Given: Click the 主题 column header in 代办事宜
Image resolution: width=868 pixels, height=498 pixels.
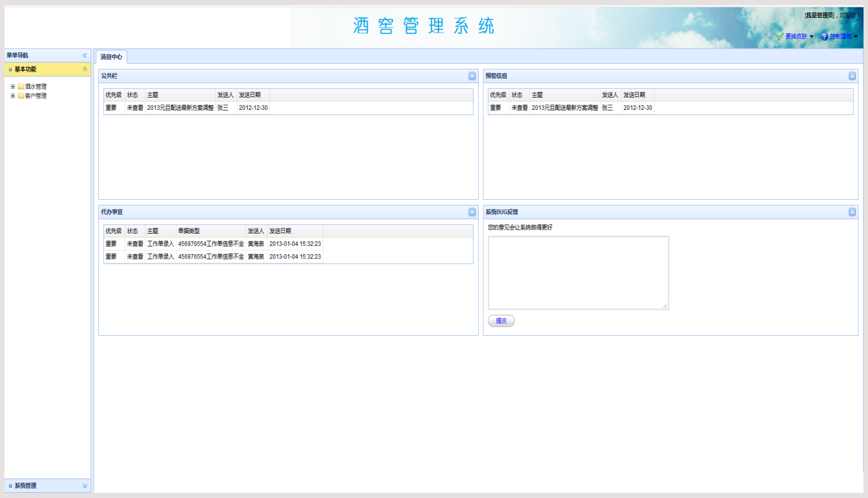Looking at the screenshot, I should tap(161, 231).
